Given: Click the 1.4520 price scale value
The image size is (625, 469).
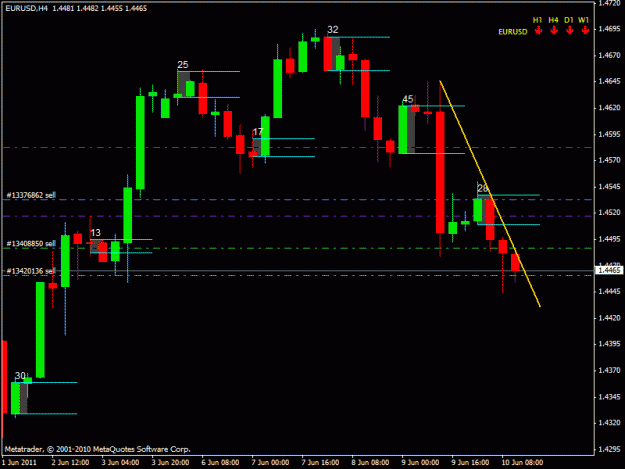Looking at the screenshot, I should pyautogui.click(x=609, y=213).
